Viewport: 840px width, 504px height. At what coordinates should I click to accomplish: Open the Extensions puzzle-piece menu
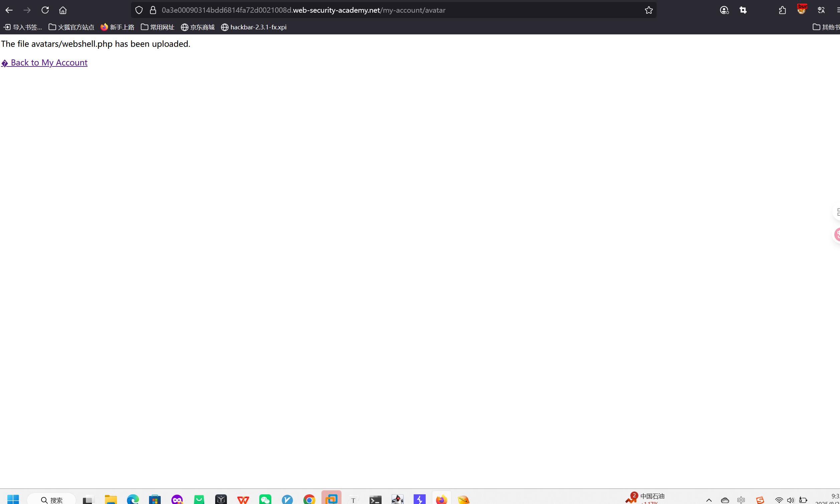(x=782, y=10)
